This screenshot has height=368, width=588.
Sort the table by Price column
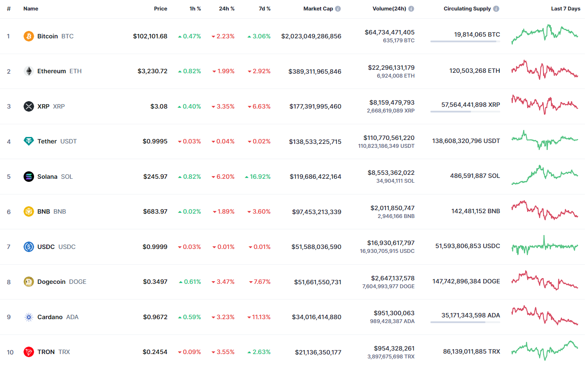(x=160, y=9)
